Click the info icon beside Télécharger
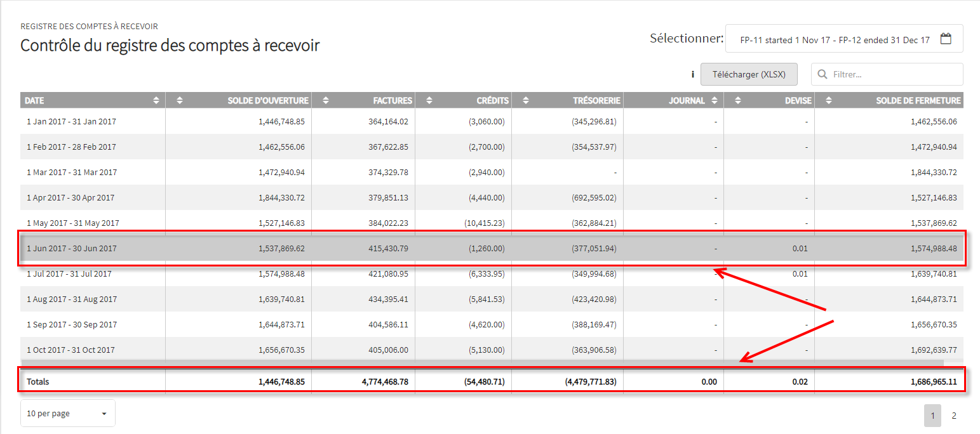980x434 pixels. point(693,74)
